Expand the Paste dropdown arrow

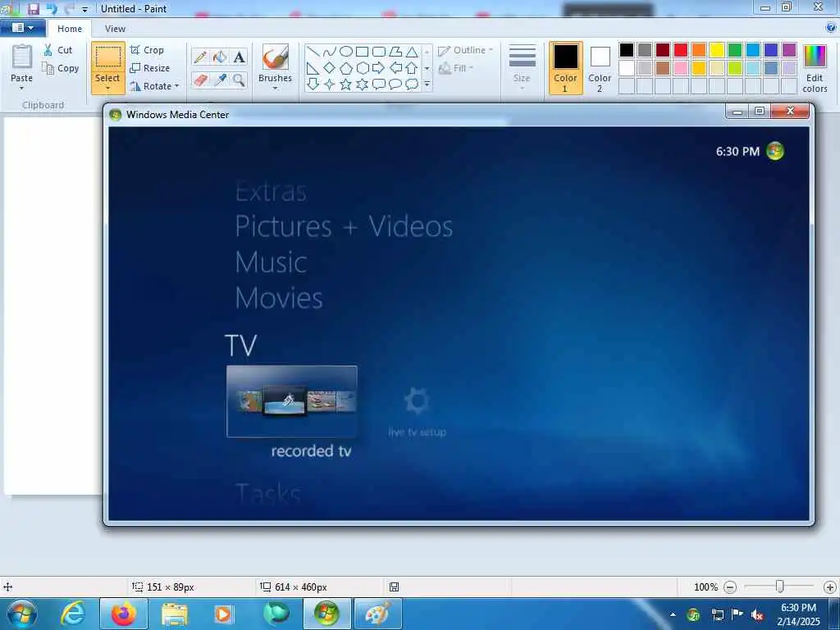[x=21, y=89]
